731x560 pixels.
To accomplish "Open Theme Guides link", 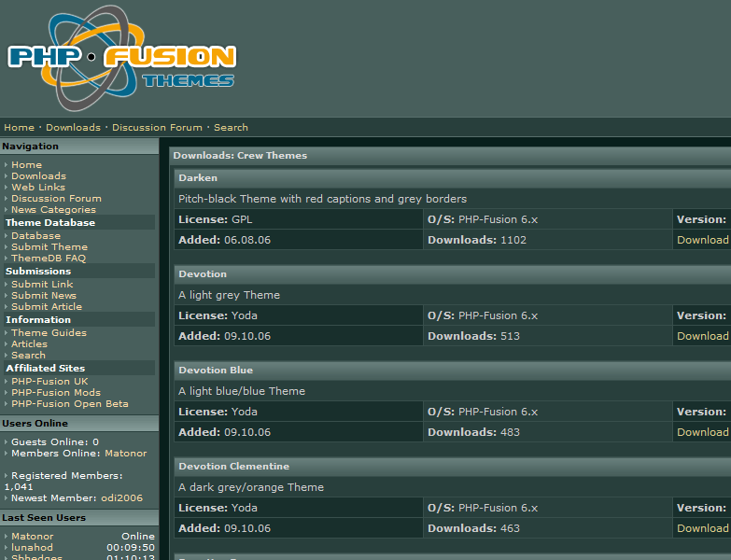I will point(49,332).
